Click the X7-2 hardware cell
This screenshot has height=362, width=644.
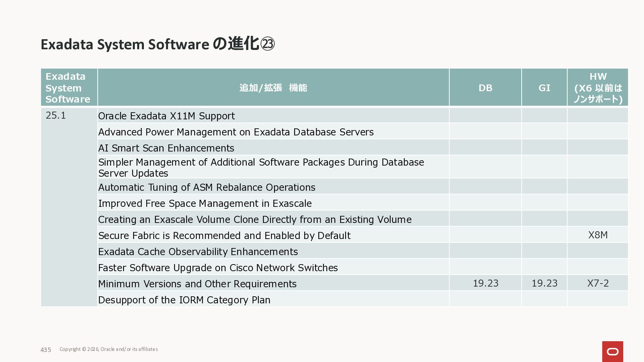(598, 283)
